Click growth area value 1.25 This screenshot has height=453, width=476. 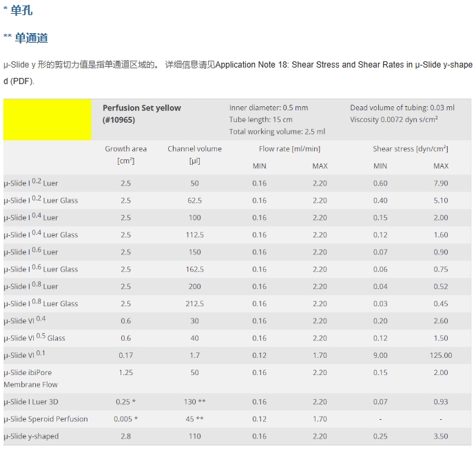[x=125, y=372]
